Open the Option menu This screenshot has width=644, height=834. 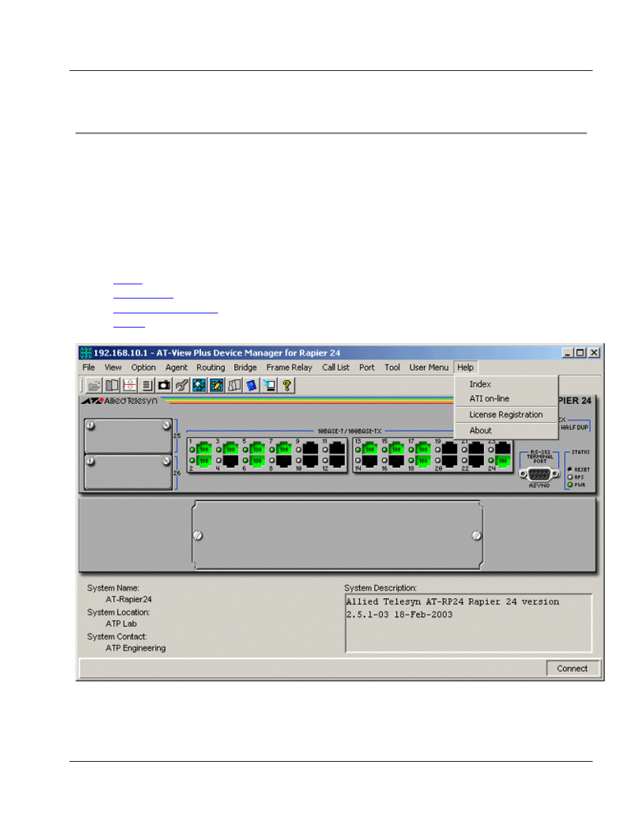click(143, 367)
